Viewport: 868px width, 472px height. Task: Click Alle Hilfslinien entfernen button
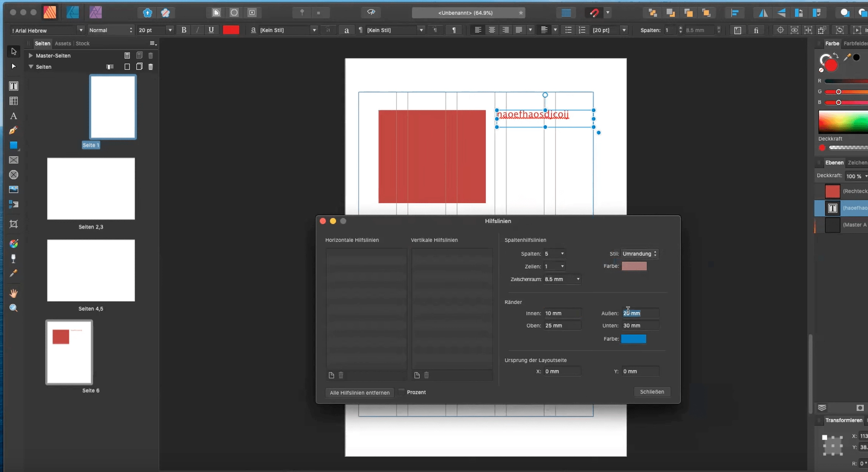(x=360, y=393)
